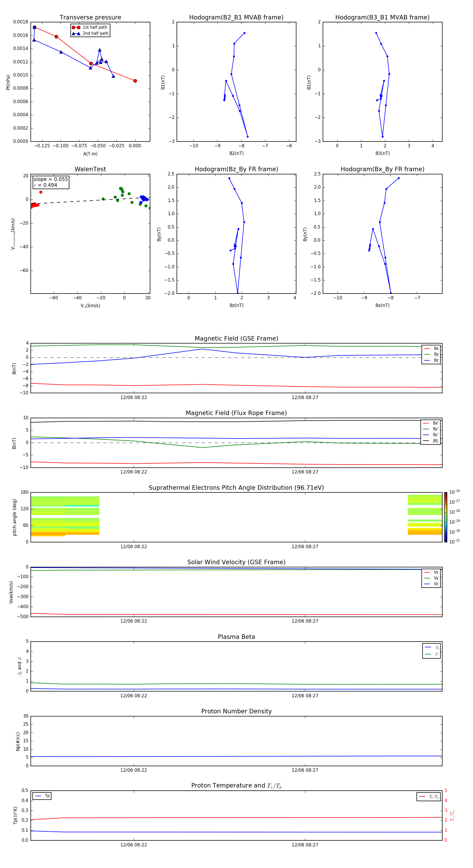Click the 'Hodogram(B2_B1 MVAB frame)' title

point(236,17)
